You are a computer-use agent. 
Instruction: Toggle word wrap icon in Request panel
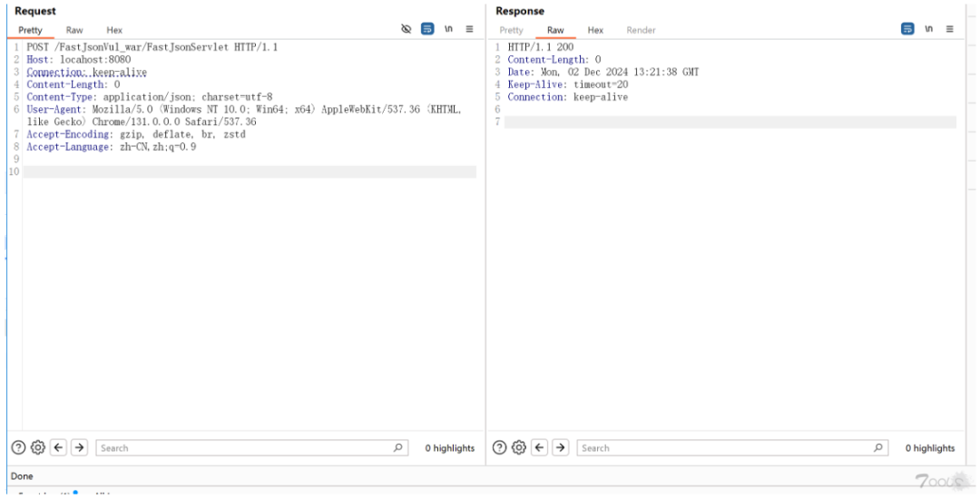point(427,29)
